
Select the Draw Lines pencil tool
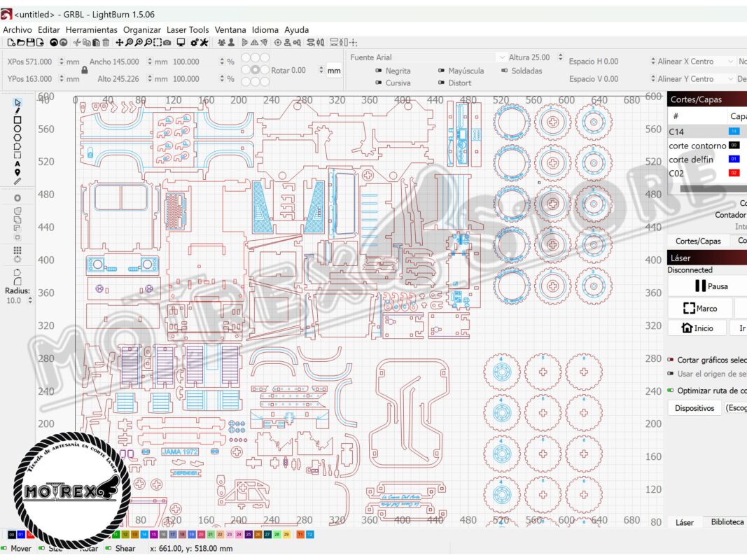click(18, 111)
